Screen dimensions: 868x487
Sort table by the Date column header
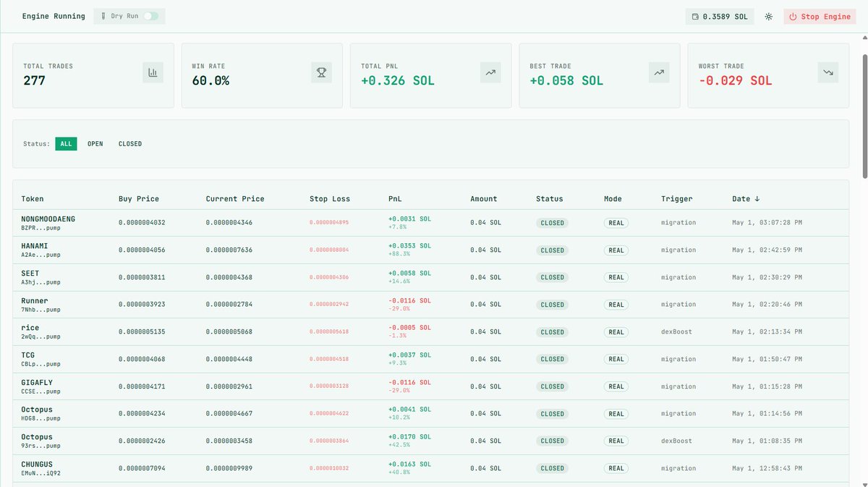pyautogui.click(x=746, y=199)
